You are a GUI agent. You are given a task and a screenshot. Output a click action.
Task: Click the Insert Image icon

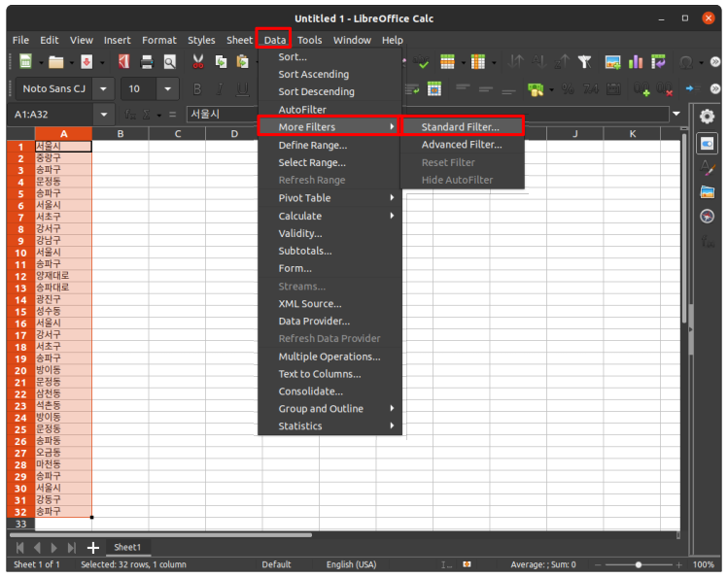click(x=613, y=62)
